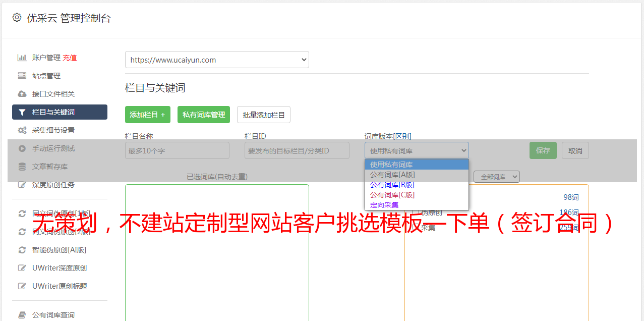The width and height of the screenshot is (644, 321).
Task: Click the 保存 button
Action: pos(543,150)
